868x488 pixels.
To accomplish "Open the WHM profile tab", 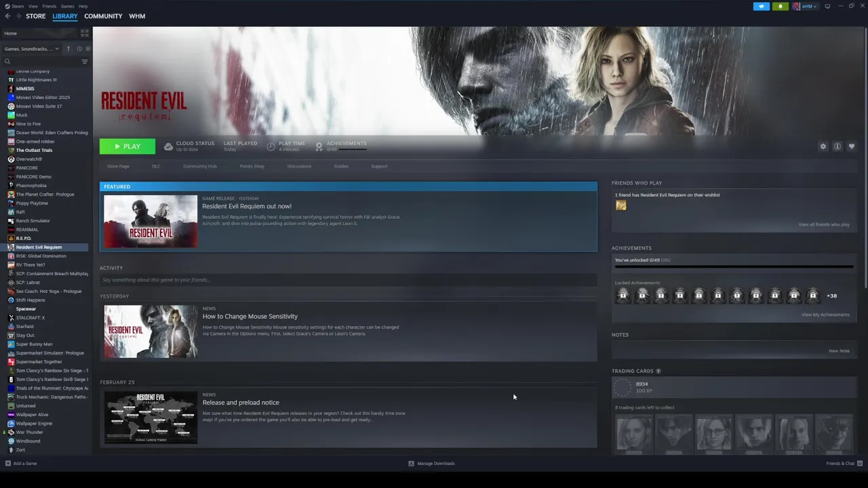I will 137,16.
